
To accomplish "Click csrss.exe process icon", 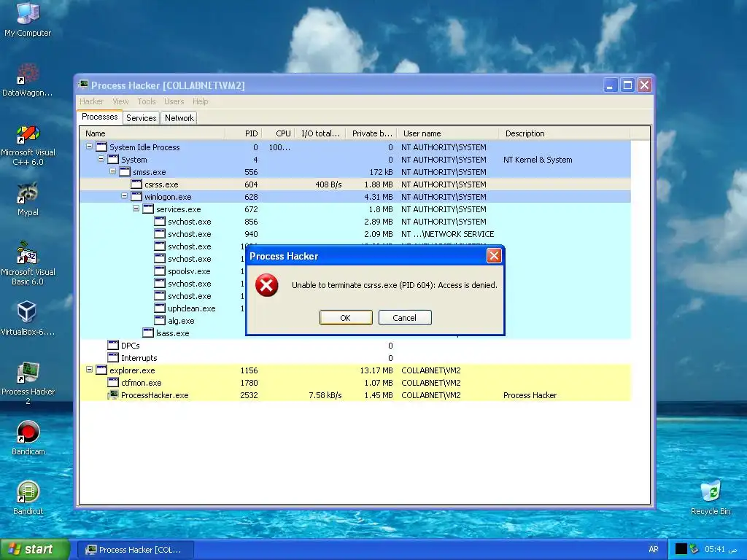I will tap(136, 184).
